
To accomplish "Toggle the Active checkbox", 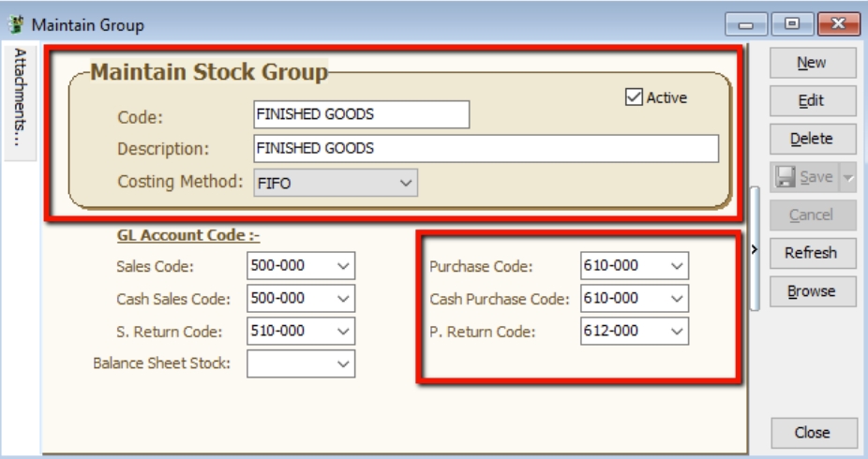I will (633, 96).
